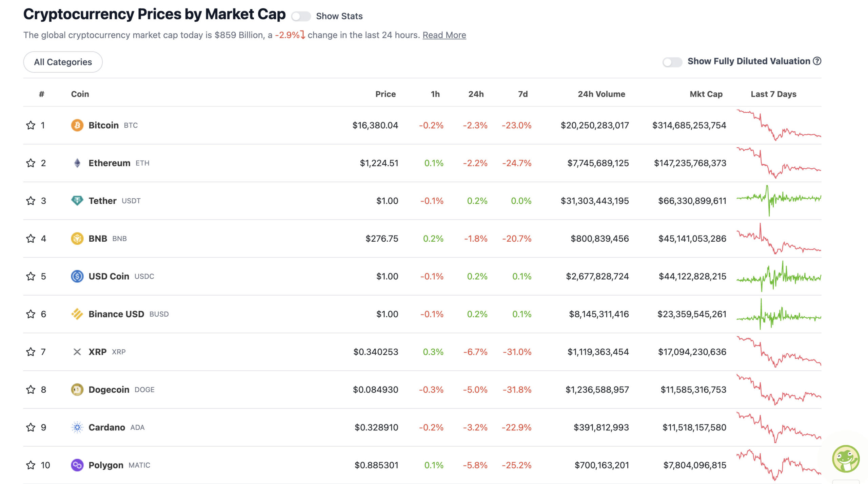Click the Cardano logo icon
Viewport: 868px width, 484px height.
[x=77, y=427]
